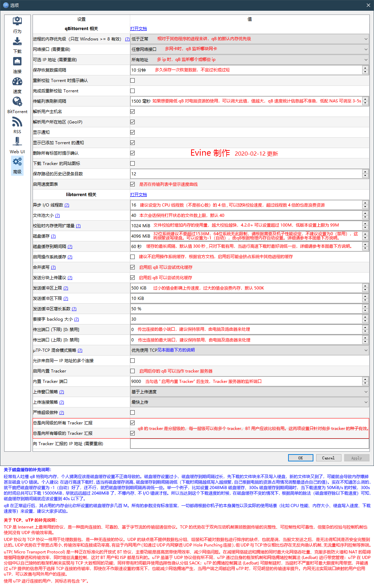The width and height of the screenshot is (374, 588).
Task: Close the 选项 options dialog
Action: (368, 5)
